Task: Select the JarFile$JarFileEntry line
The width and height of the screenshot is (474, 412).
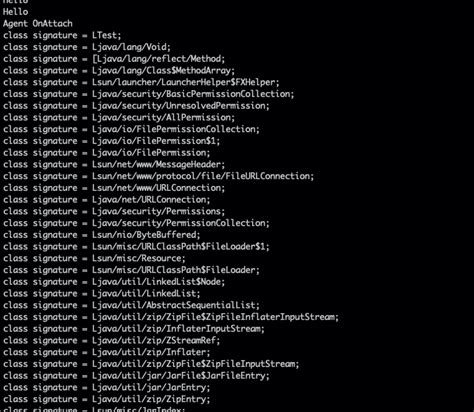Action: pos(136,376)
